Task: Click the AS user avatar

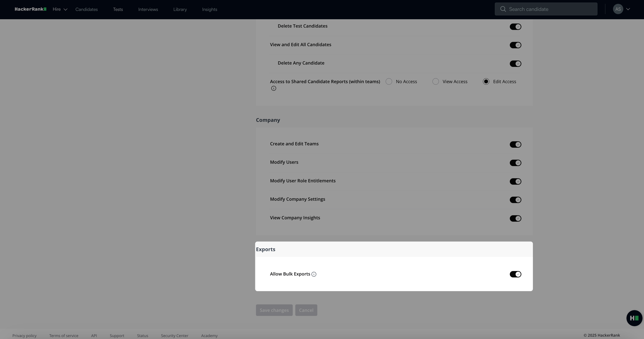Action: click(x=618, y=9)
